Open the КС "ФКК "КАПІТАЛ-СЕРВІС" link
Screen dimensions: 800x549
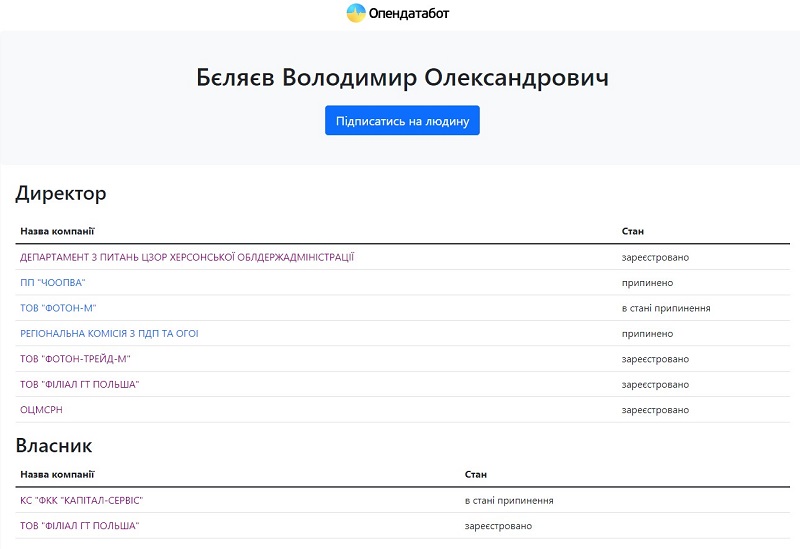pos(82,501)
